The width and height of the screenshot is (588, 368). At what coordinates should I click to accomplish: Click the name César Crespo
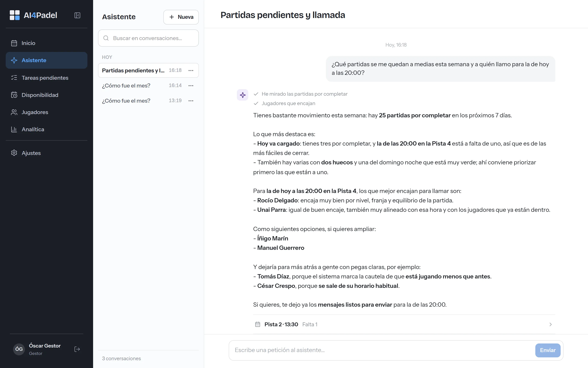pyautogui.click(x=276, y=286)
